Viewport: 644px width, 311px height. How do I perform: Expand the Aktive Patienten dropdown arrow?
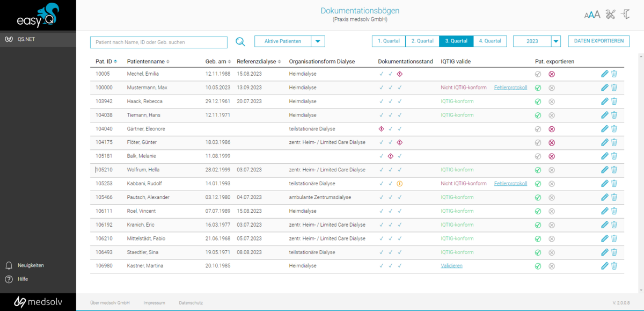point(318,41)
